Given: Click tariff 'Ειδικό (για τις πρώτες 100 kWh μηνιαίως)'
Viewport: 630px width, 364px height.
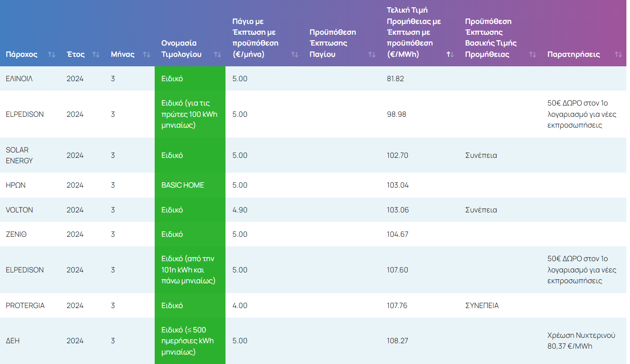Looking at the screenshot, I should pos(189,114).
